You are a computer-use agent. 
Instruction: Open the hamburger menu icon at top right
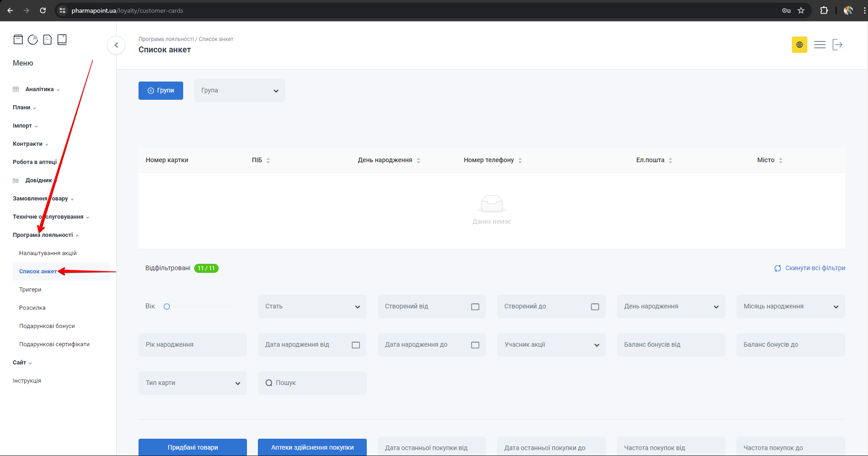click(820, 45)
